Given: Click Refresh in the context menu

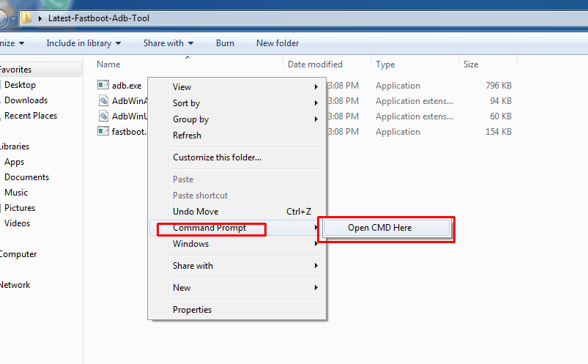Looking at the screenshot, I should click(187, 135).
